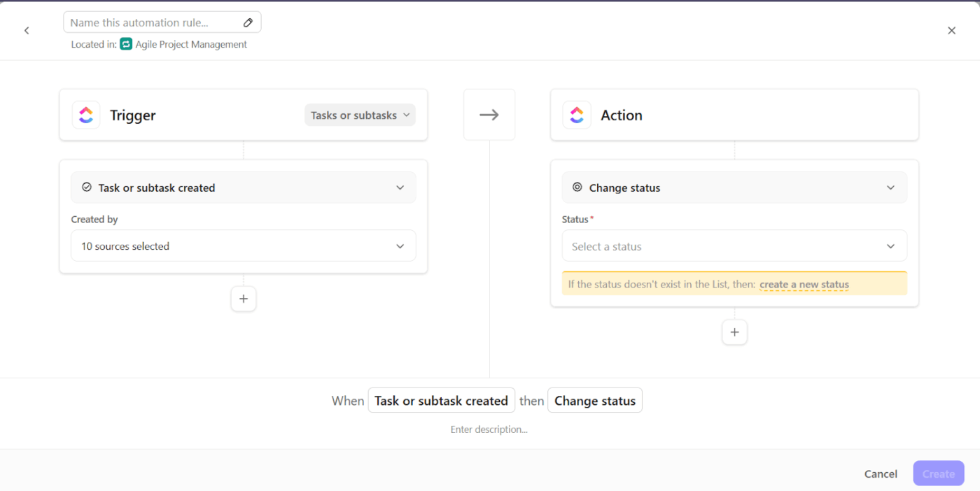The width and height of the screenshot is (980, 491).
Task: Open the Tasks or subtasks dropdown
Action: point(360,115)
